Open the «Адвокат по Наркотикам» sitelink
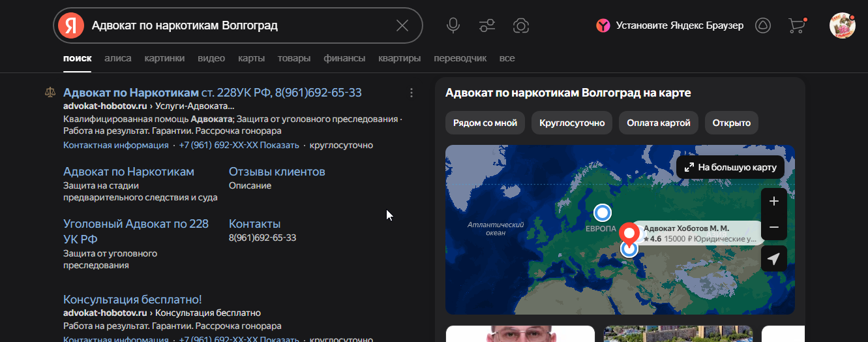868x342 pixels. tap(128, 172)
